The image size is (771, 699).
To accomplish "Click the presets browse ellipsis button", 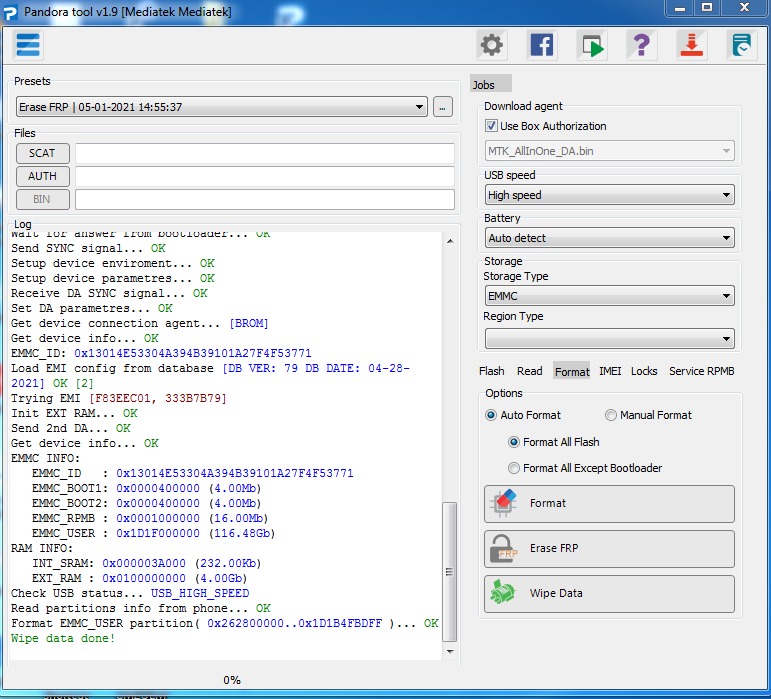I will (442, 107).
